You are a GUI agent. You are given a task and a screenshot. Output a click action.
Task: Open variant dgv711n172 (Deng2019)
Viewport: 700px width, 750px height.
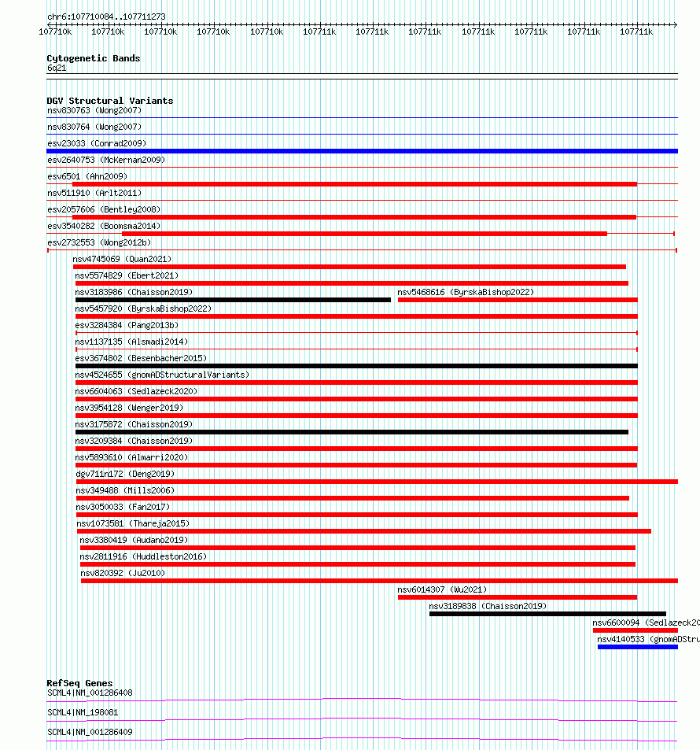pos(125,474)
